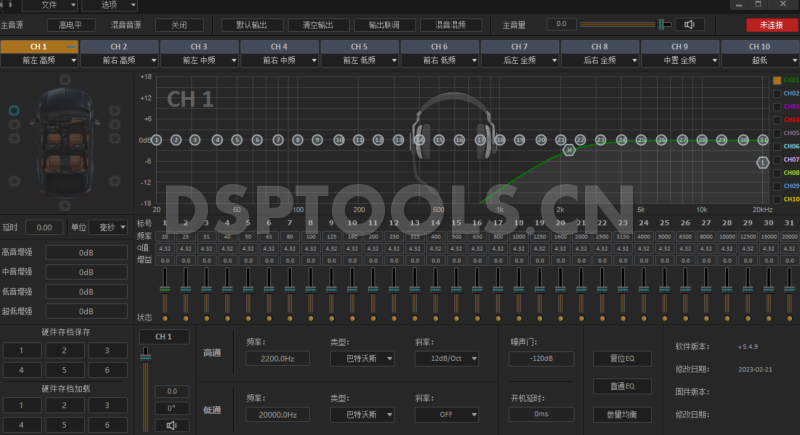Select EQ band node 1 on the graph
Viewport: 800px width, 435px height.
158,140
